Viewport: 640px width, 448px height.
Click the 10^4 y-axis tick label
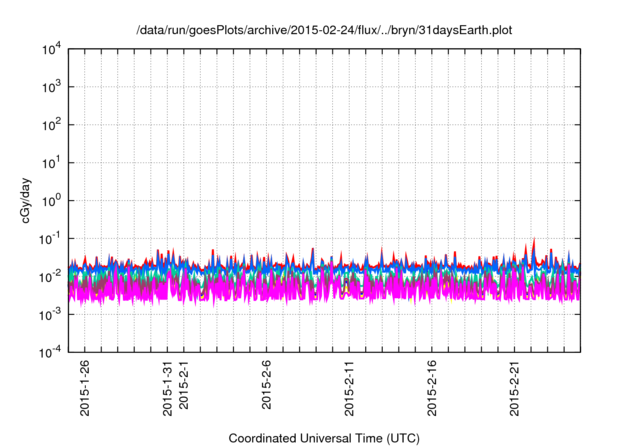click(52, 49)
